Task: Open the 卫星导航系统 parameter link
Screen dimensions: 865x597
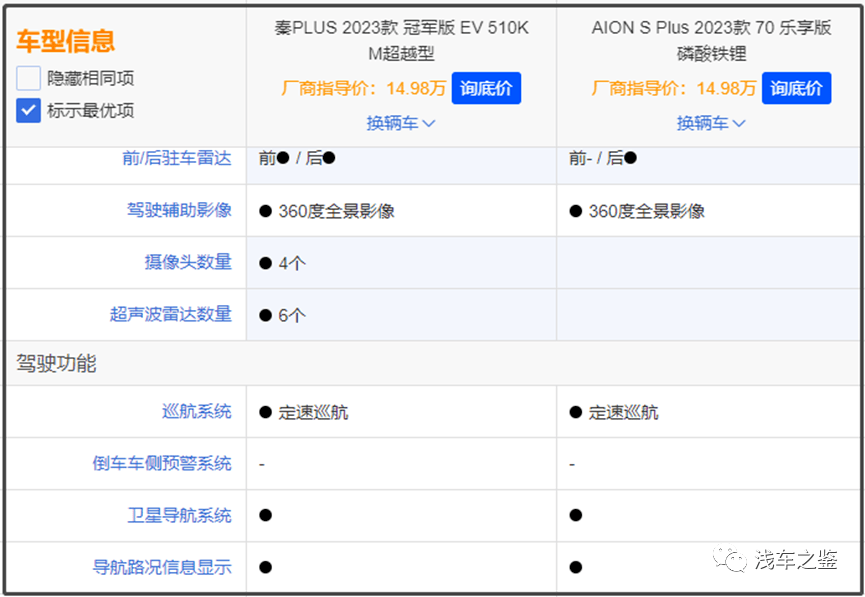Action: [179, 515]
